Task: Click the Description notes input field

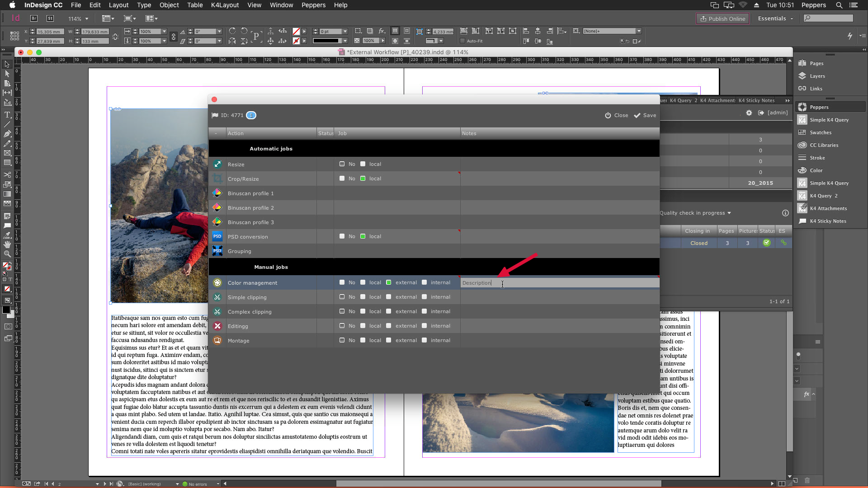Action: click(x=560, y=283)
